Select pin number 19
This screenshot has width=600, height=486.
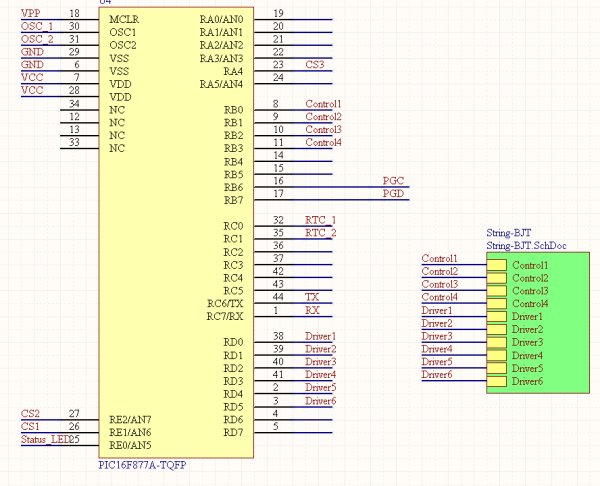tap(278, 14)
